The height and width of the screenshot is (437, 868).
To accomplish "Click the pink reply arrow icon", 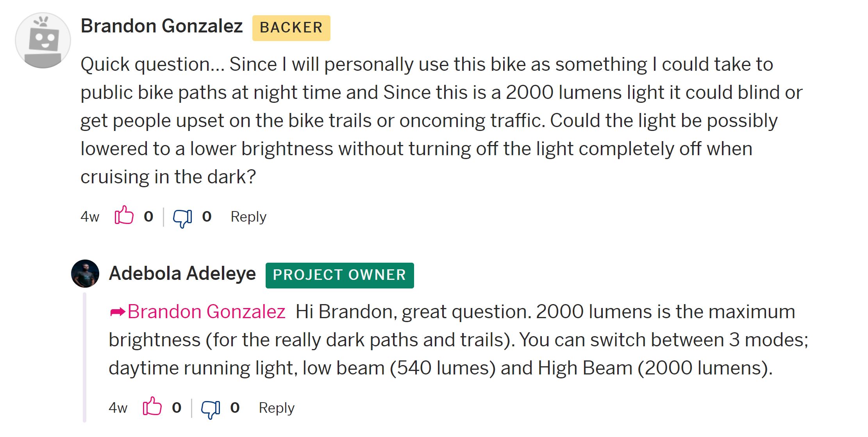I will [x=117, y=312].
